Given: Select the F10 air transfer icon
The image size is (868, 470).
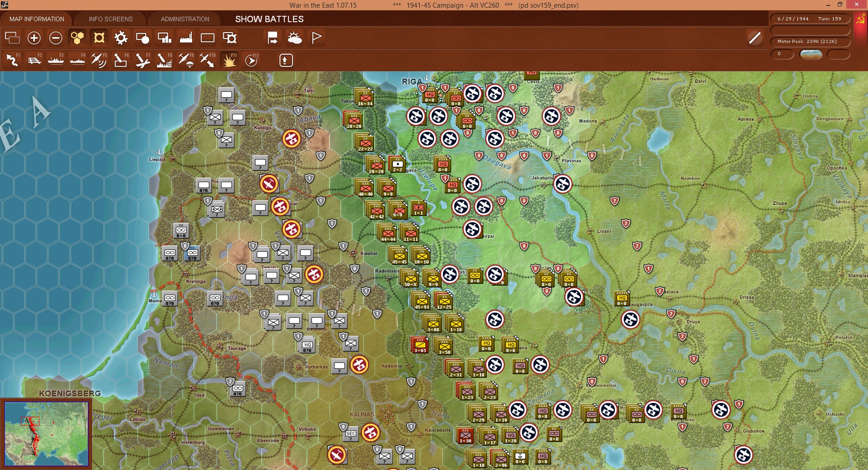Looking at the screenshot, I should [208, 60].
